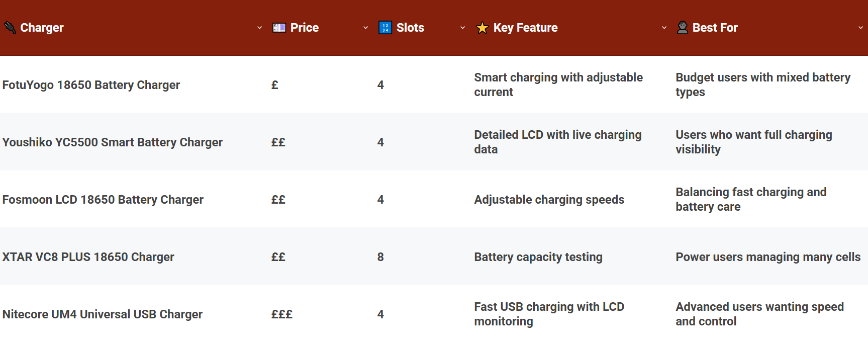The image size is (868, 342).
Task: Click the numbered grid icon beside Slots
Action: click(384, 27)
